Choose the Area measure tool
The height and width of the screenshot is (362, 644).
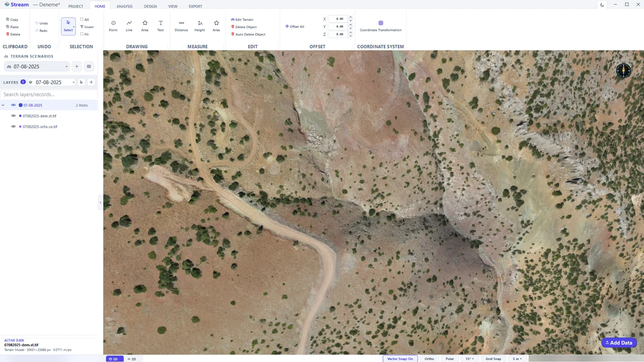click(216, 26)
